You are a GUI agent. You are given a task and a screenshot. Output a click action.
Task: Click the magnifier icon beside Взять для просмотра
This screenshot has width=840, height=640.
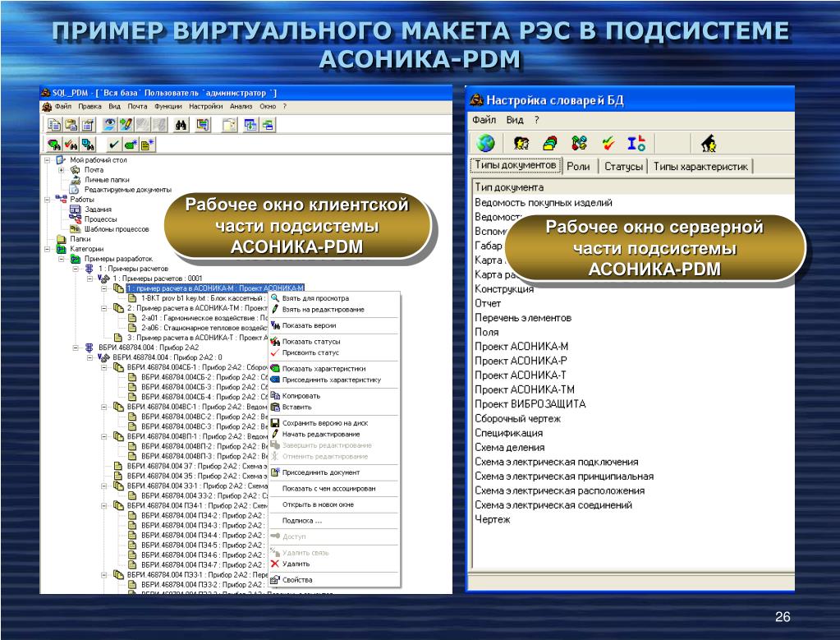coord(275,297)
